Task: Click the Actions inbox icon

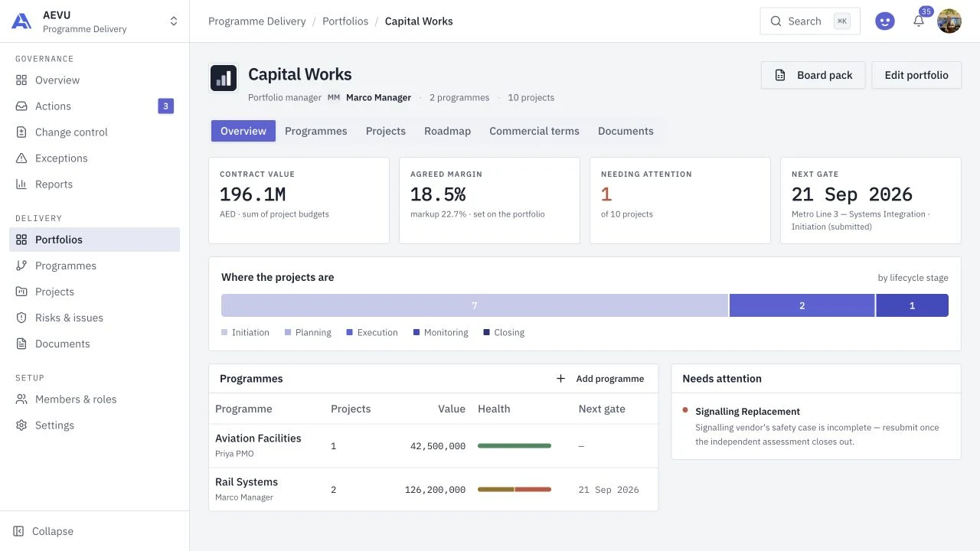Action: [21, 106]
